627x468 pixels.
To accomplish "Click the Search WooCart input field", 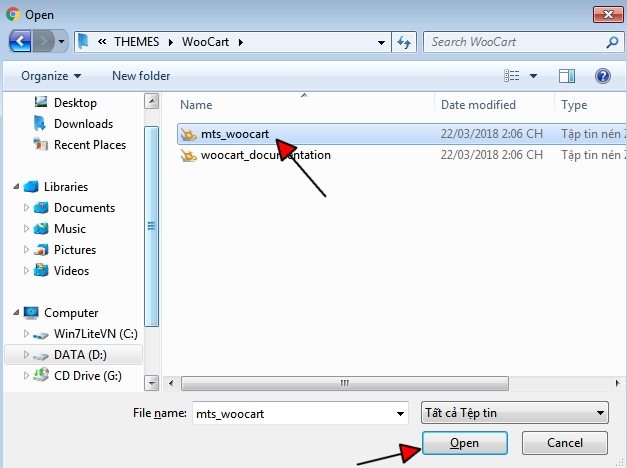I will point(515,42).
